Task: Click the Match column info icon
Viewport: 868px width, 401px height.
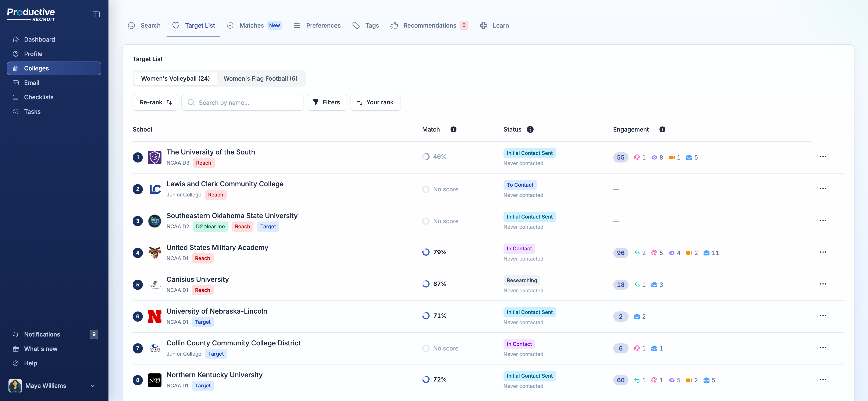Action: tap(453, 129)
